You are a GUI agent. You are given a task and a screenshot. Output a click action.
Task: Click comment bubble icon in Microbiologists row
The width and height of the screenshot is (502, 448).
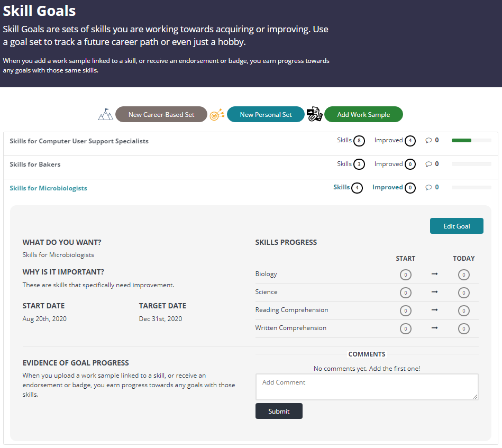click(428, 187)
